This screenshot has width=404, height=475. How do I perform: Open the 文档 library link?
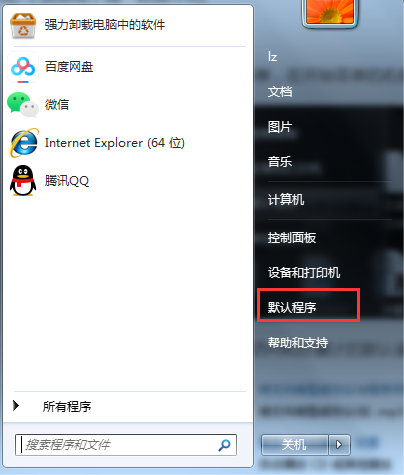tap(280, 92)
